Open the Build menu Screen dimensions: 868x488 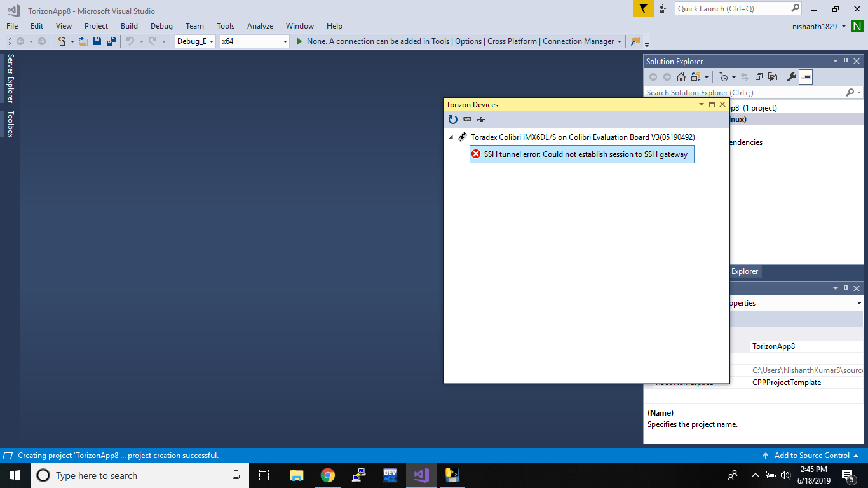(129, 26)
